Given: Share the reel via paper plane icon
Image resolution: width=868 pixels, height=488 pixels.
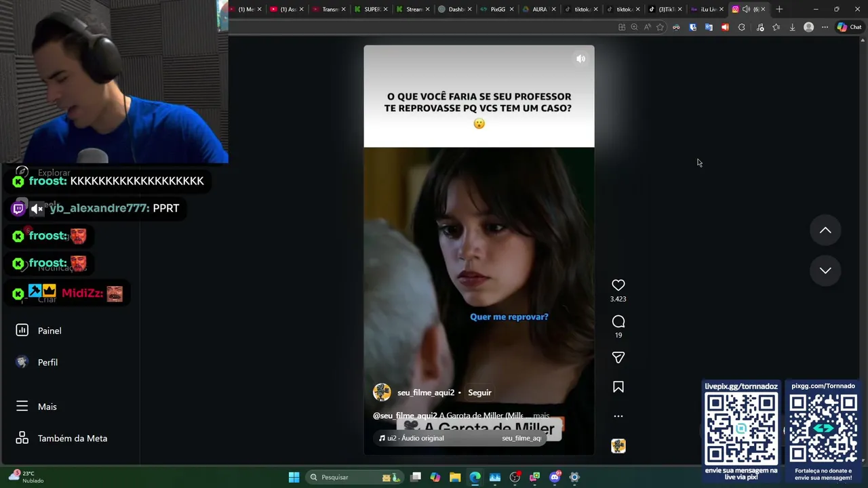Looking at the screenshot, I should (x=618, y=357).
